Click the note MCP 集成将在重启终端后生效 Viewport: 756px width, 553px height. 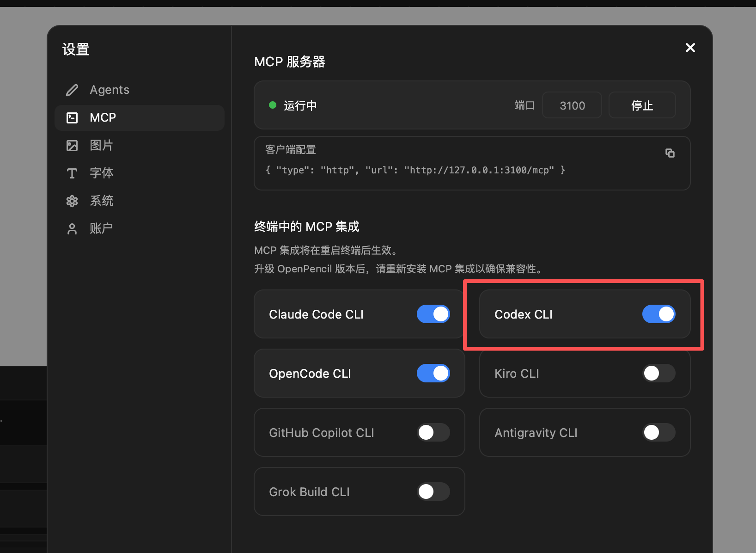click(326, 250)
